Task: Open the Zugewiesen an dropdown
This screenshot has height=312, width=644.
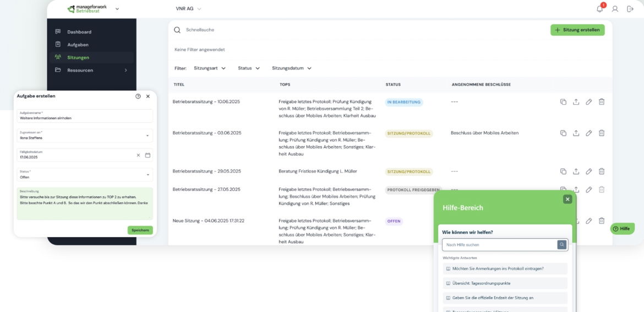Action: (85, 136)
